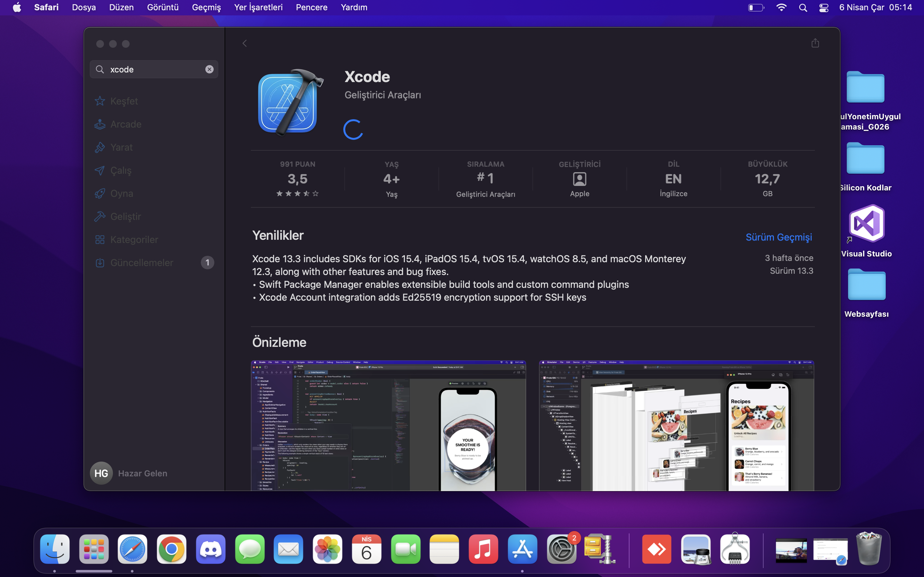Image resolution: width=924 pixels, height=577 pixels.
Task: Clear the xcode search field
Action: (x=209, y=69)
